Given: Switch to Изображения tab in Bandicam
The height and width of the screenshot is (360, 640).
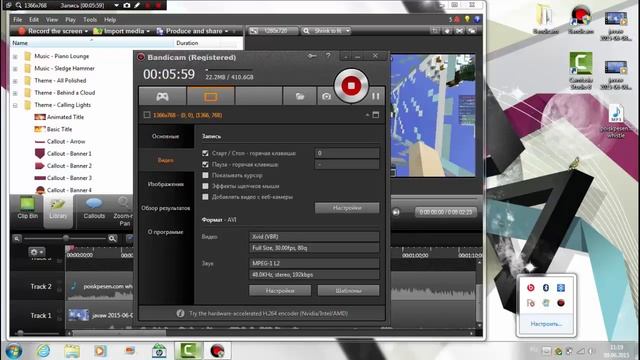Looking at the screenshot, I should [166, 184].
